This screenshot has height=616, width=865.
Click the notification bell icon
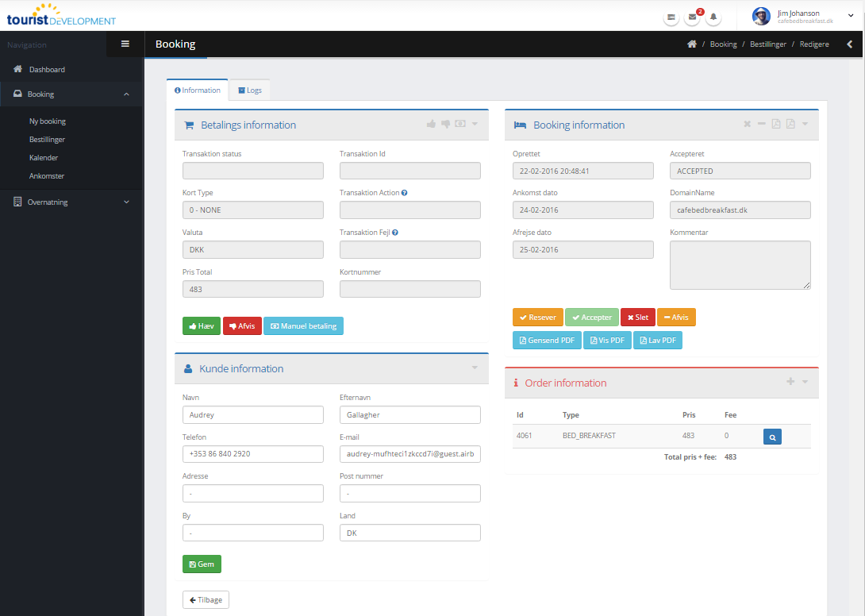point(713,17)
